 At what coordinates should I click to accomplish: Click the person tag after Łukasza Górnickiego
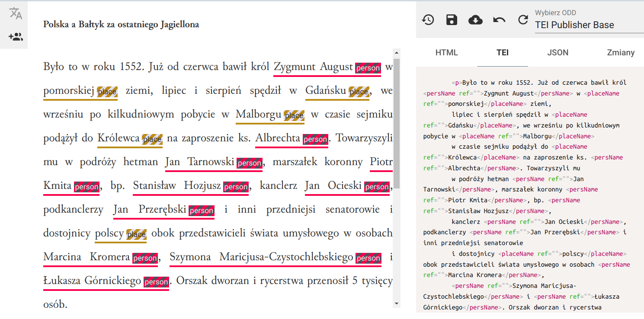click(156, 282)
